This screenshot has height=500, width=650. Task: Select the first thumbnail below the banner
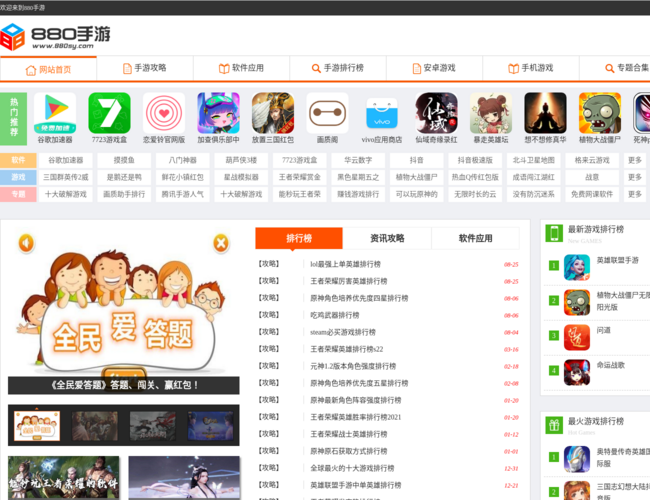39,425
